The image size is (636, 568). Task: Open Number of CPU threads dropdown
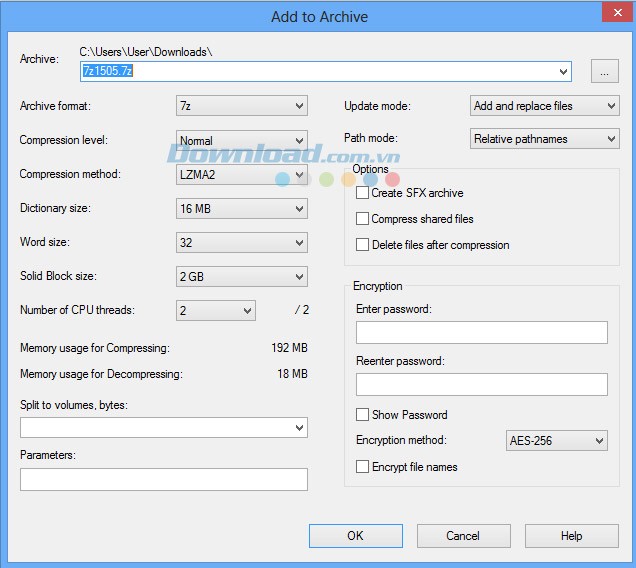pos(215,311)
